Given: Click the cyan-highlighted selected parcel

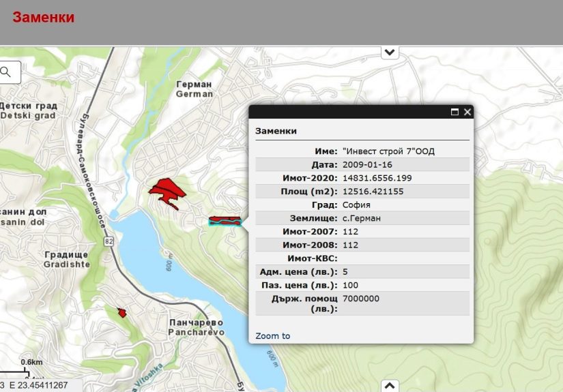Looking at the screenshot, I should tap(225, 221).
